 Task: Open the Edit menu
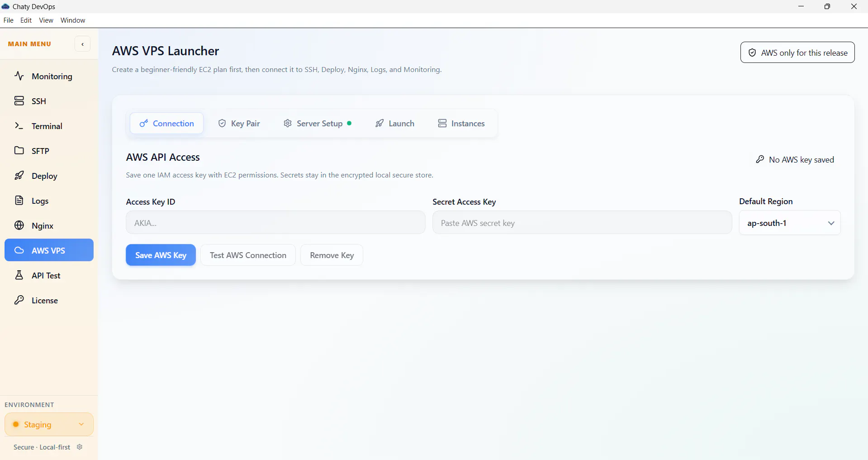(x=26, y=20)
